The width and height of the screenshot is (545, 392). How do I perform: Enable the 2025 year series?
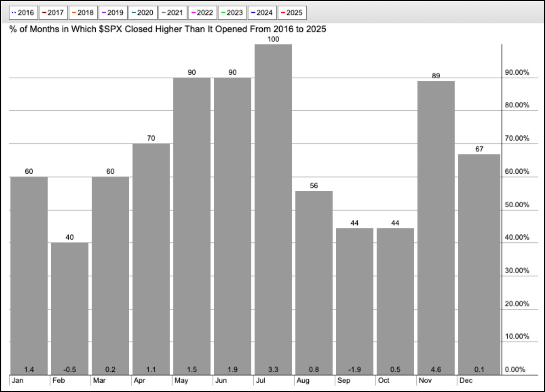click(x=292, y=13)
